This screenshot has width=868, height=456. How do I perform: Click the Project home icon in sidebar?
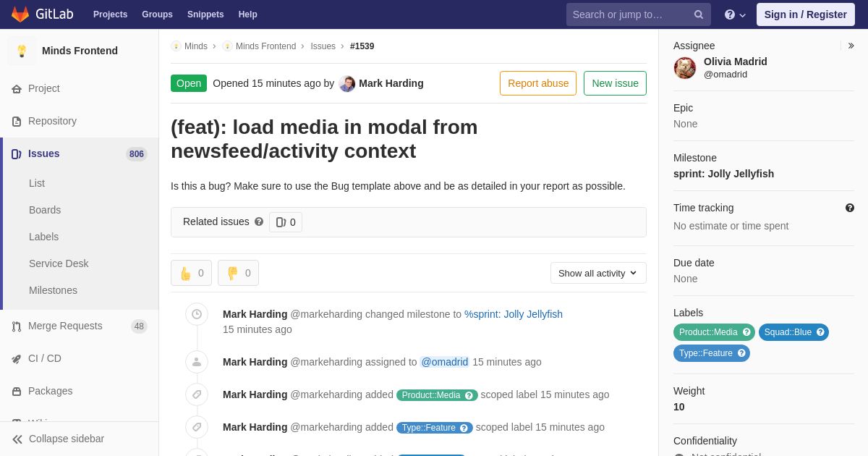coord(17,89)
